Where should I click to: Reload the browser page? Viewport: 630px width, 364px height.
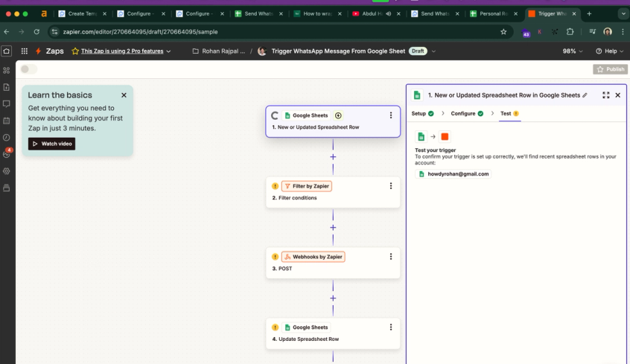point(36,32)
